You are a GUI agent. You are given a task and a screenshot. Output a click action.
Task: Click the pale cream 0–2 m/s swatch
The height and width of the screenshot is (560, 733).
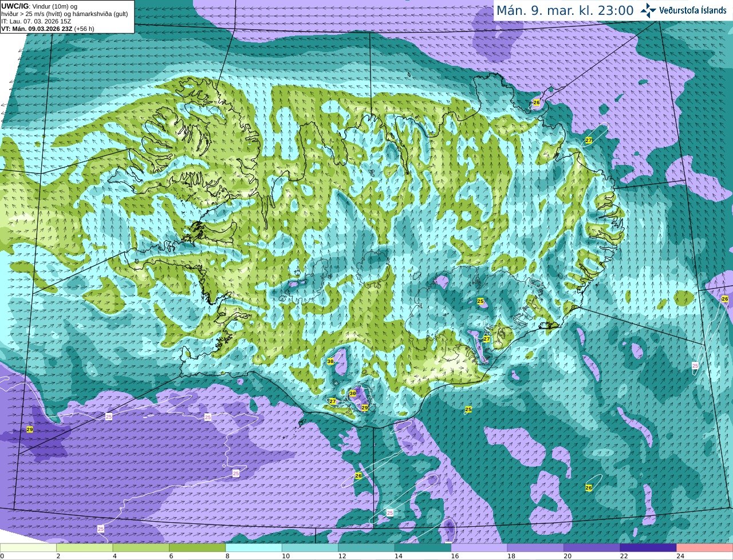tap(29, 547)
